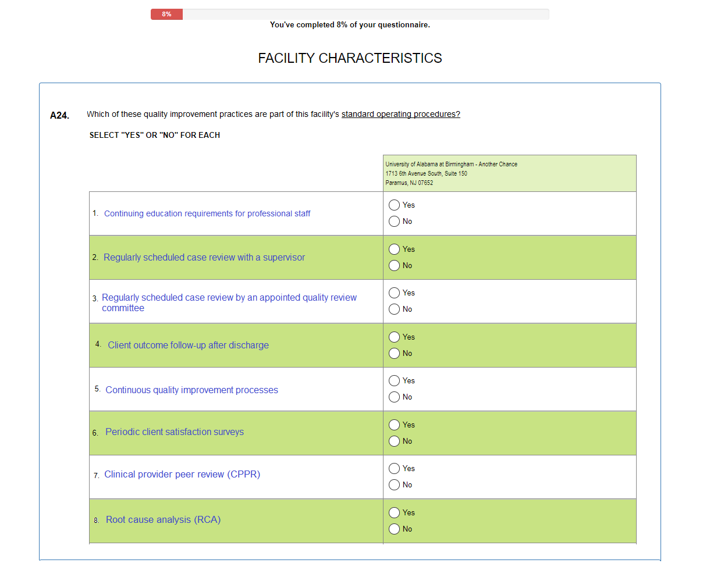Pick No for root cause analysis

(x=394, y=529)
